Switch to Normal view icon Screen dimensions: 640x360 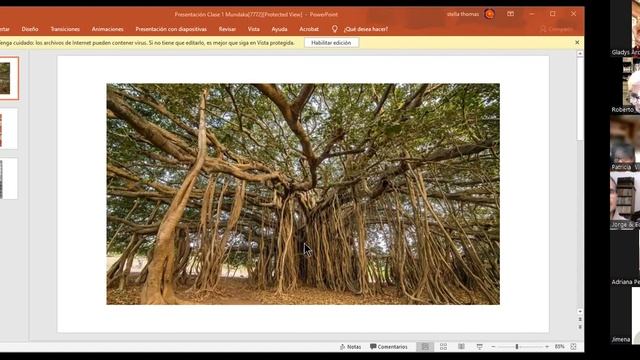point(425,347)
